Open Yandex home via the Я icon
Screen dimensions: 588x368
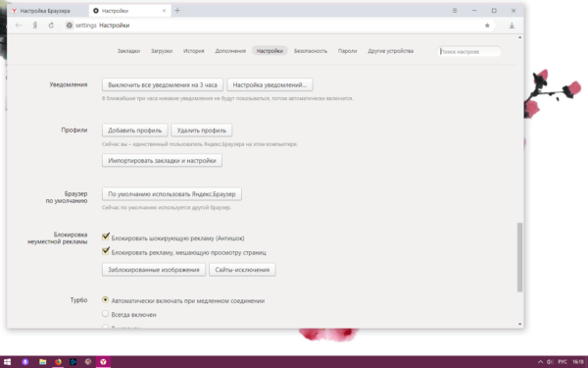(35, 26)
